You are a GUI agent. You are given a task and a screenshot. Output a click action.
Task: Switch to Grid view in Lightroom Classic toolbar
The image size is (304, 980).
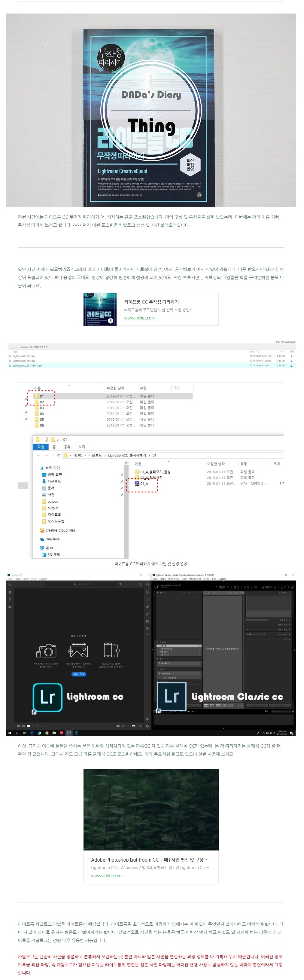(x=206, y=705)
